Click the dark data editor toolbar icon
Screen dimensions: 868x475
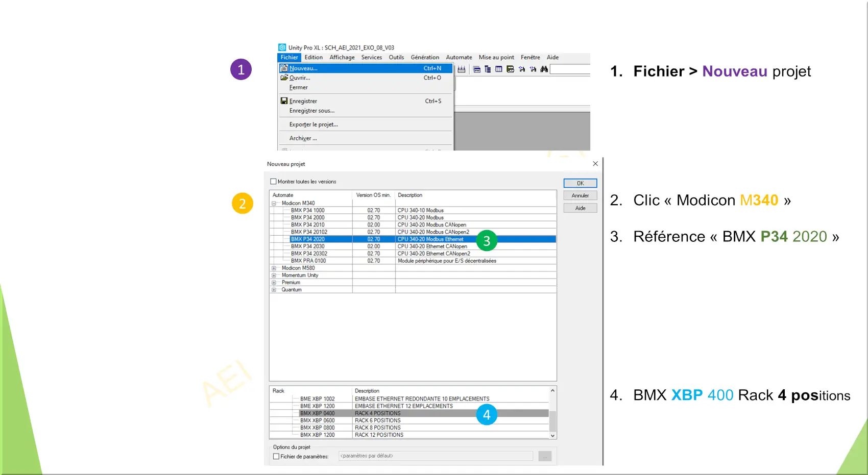coord(510,69)
